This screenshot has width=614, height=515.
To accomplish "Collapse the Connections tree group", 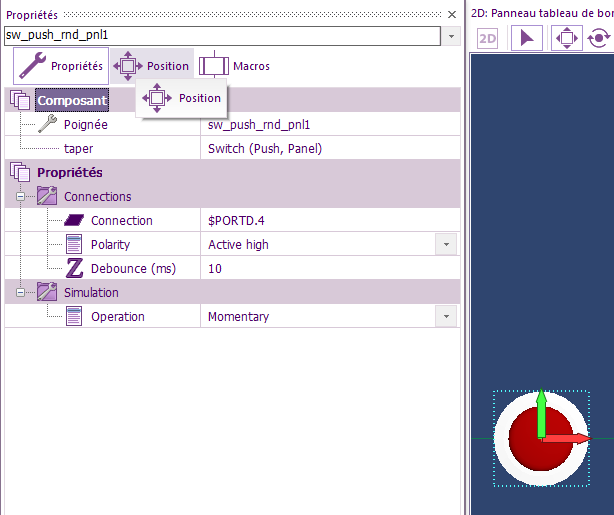I will 21,196.
